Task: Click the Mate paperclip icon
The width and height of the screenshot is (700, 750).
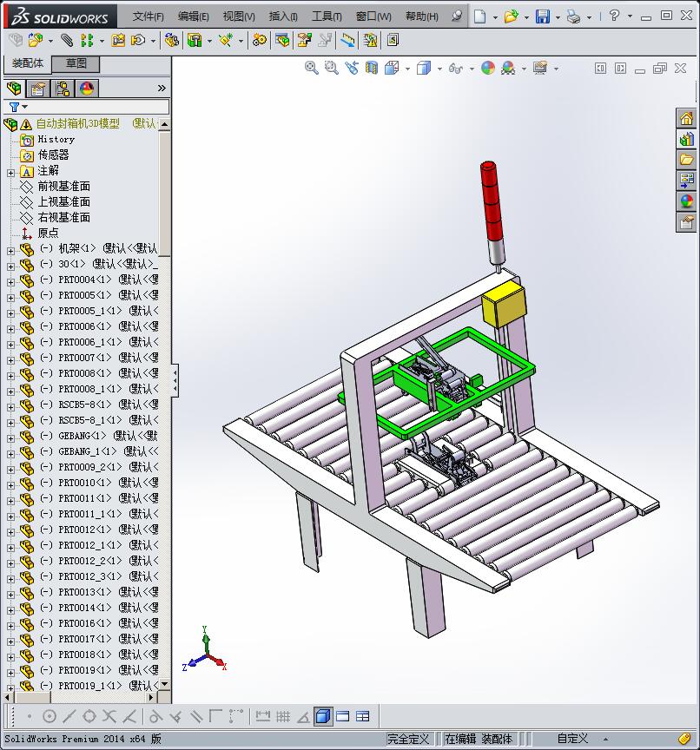Action: 67,40
